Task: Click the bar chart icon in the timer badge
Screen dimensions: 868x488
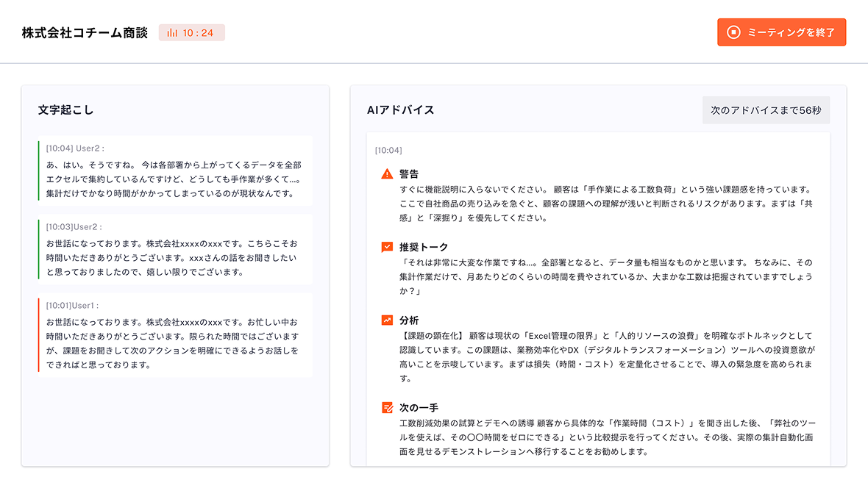Action: tap(173, 32)
